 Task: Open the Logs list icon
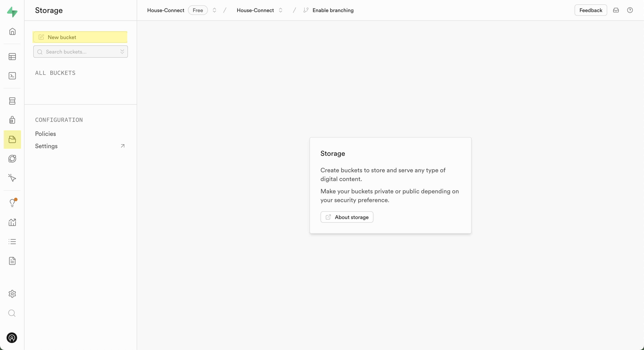12,242
